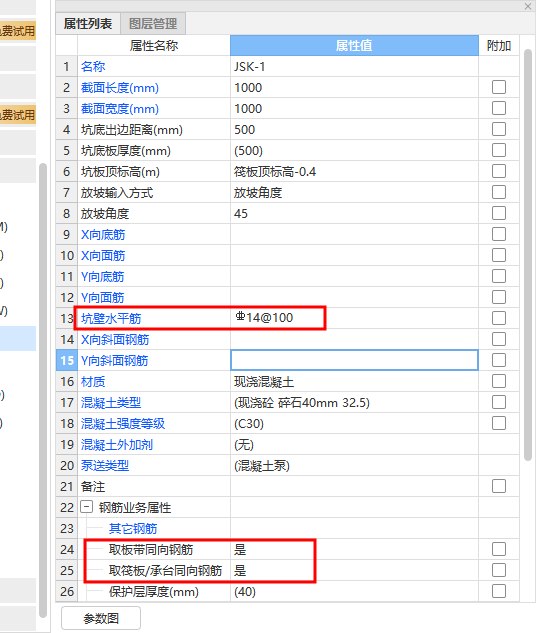
Task: Collapse the 钢筋业务属性 group
Action: pos(86,507)
